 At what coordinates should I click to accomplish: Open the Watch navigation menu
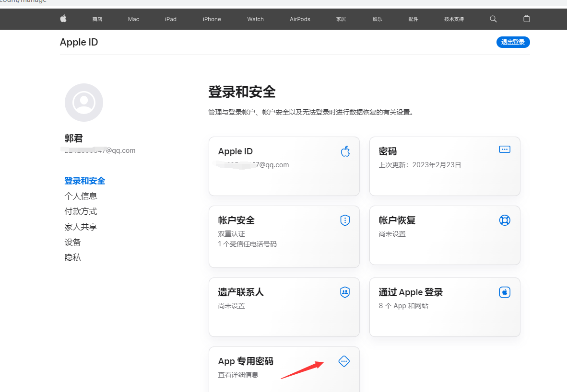tap(255, 19)
